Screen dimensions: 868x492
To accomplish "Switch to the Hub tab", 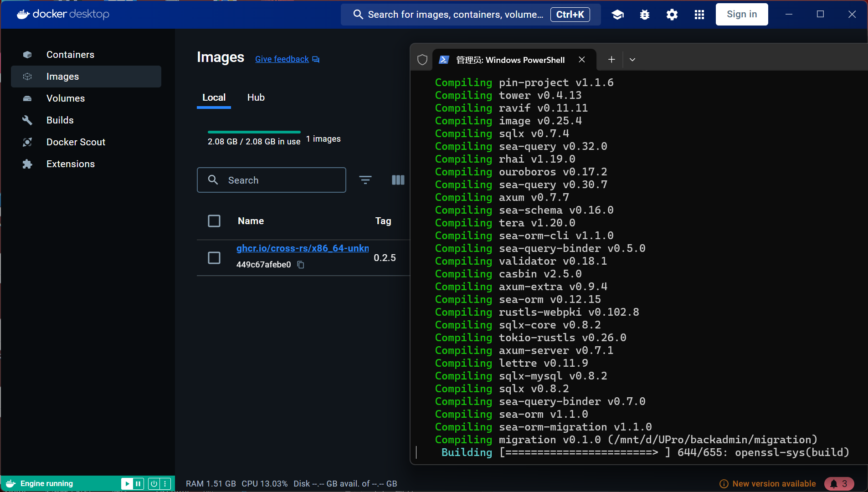I will [256, 97].
